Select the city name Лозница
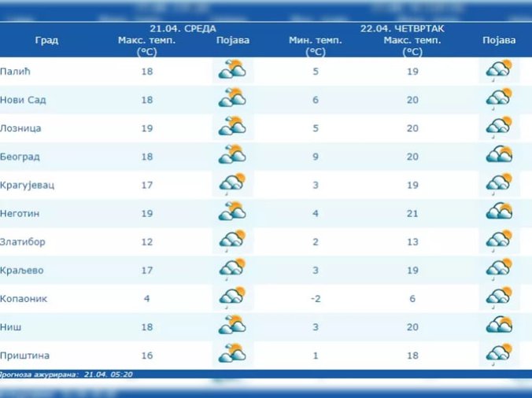The height and width of the screenshot is (398, 532). [x=20, y=128]
